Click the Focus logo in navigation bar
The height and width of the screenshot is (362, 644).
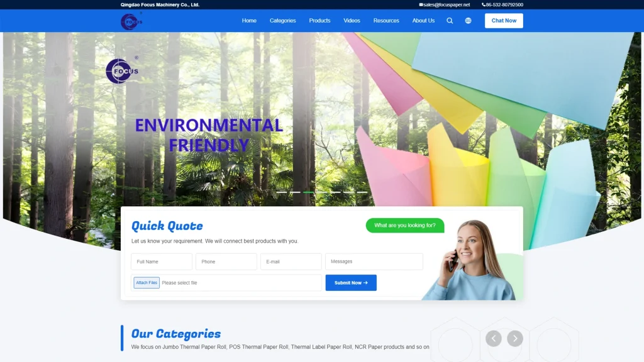tap(131, 22)
